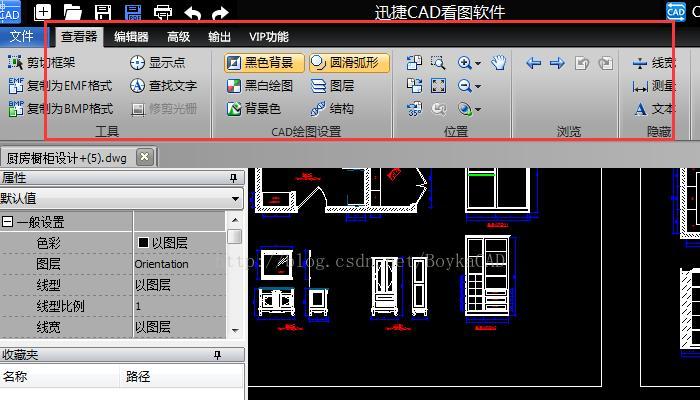
Task: Switch to the 查看器 viewer tab
Action: click(x=79, y=37)
